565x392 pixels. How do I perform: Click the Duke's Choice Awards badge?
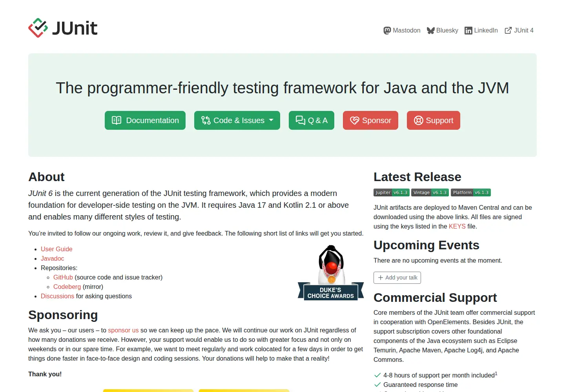tap(331, 273)
